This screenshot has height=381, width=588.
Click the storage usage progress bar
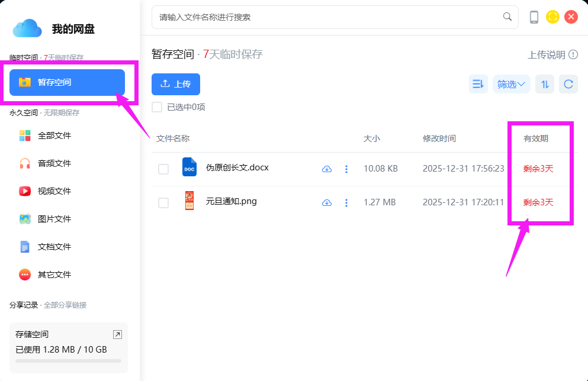(x=68, y=360)
